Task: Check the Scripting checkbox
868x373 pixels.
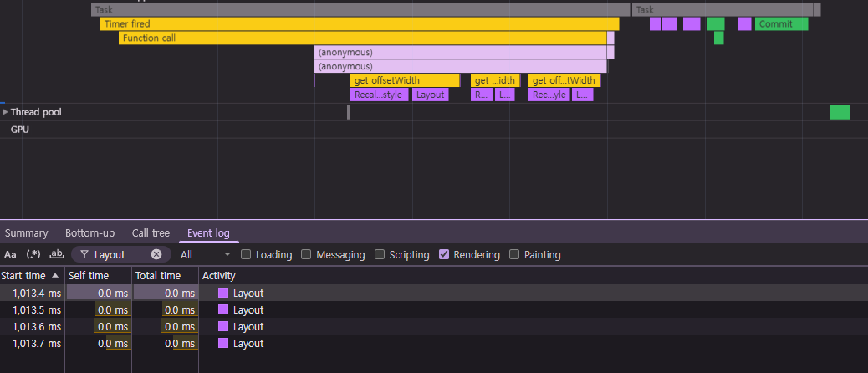Action: click(380, 254)
